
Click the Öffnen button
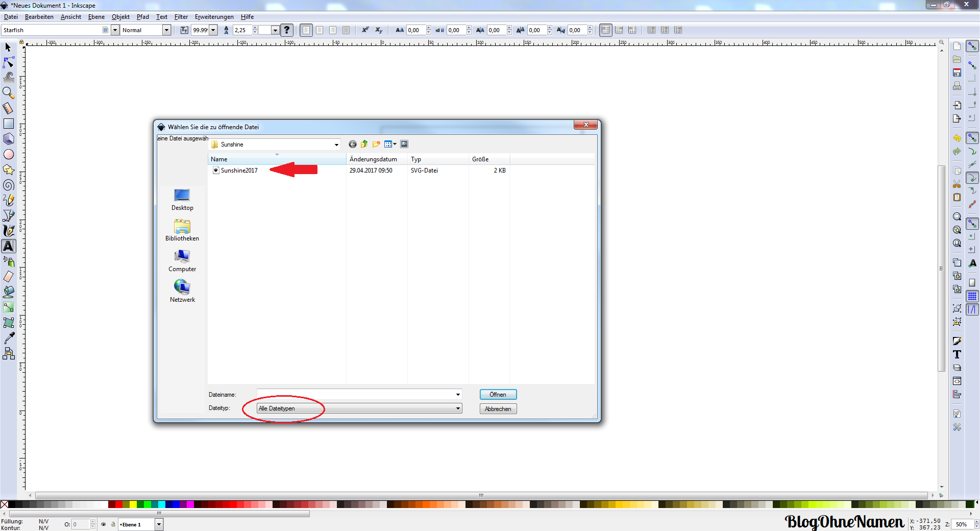(x=498, y=395)
